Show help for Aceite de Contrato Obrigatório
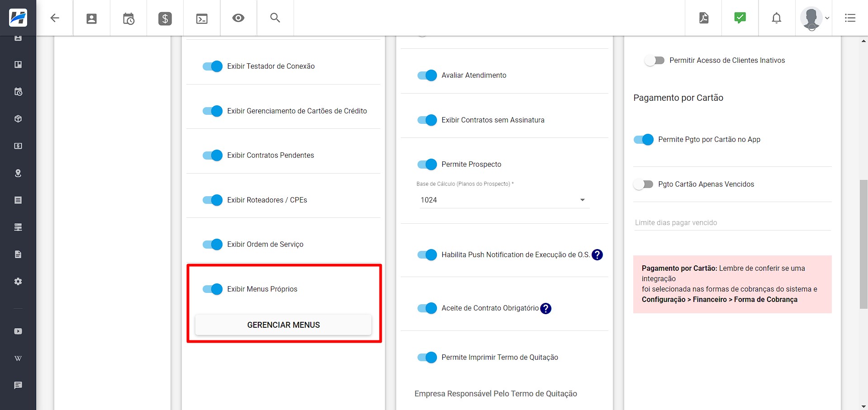The image size is (868, 410). [546, 308]
